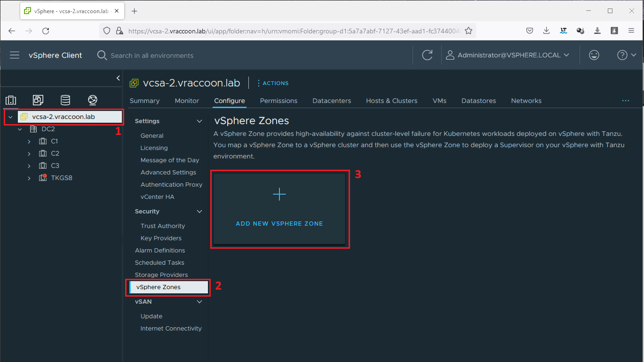Open the Pocket save icon
This screenshot has height=362, width=644.
(x=529, y=31)
